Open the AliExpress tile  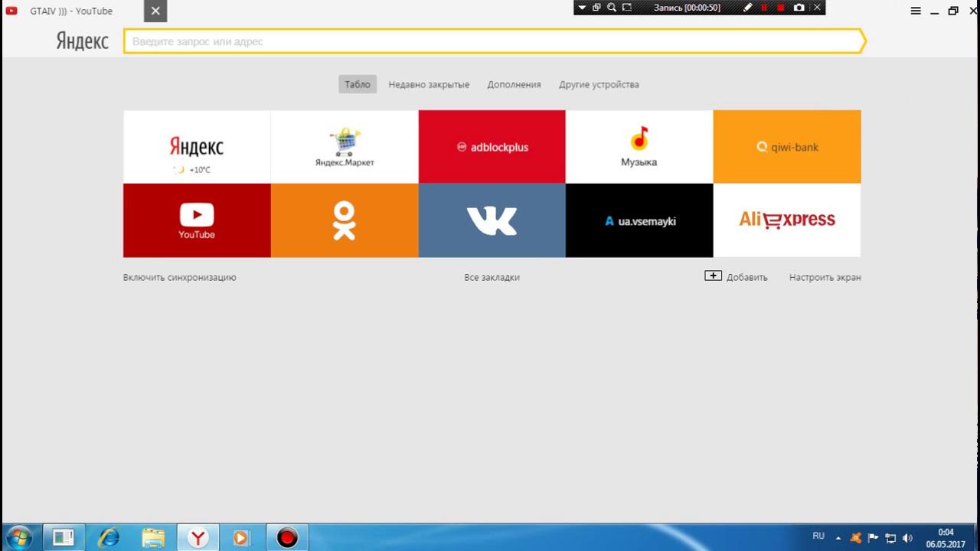pyautogui.click(x=787, y=220)
